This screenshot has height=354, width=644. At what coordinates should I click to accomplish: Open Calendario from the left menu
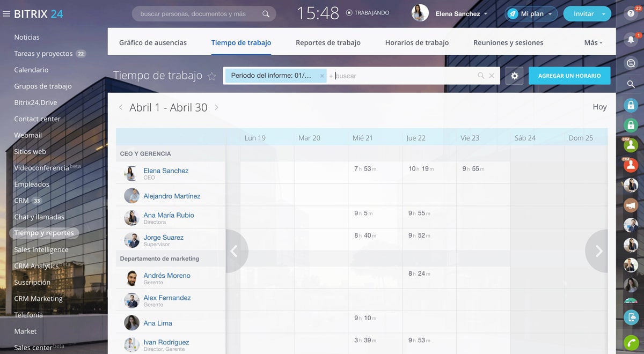point(31,70)
